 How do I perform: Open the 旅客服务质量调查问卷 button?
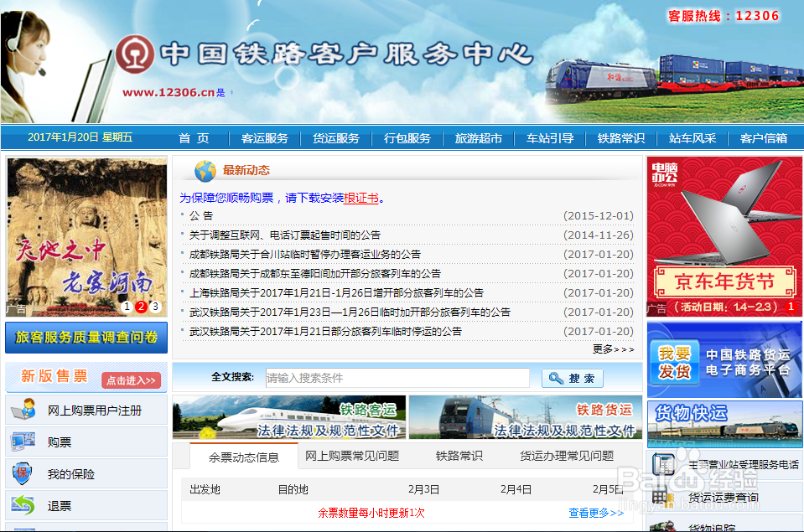click(x=86, y=338)
